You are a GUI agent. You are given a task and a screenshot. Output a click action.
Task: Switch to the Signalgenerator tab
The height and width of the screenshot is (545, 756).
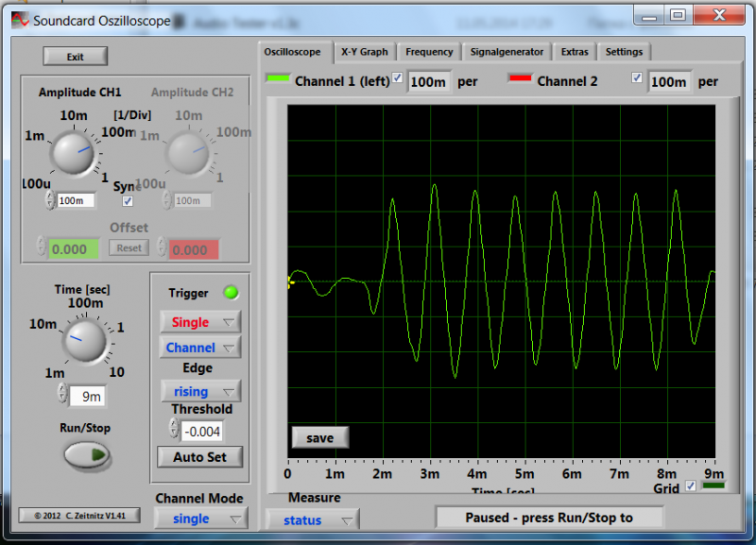coord(507,52)
